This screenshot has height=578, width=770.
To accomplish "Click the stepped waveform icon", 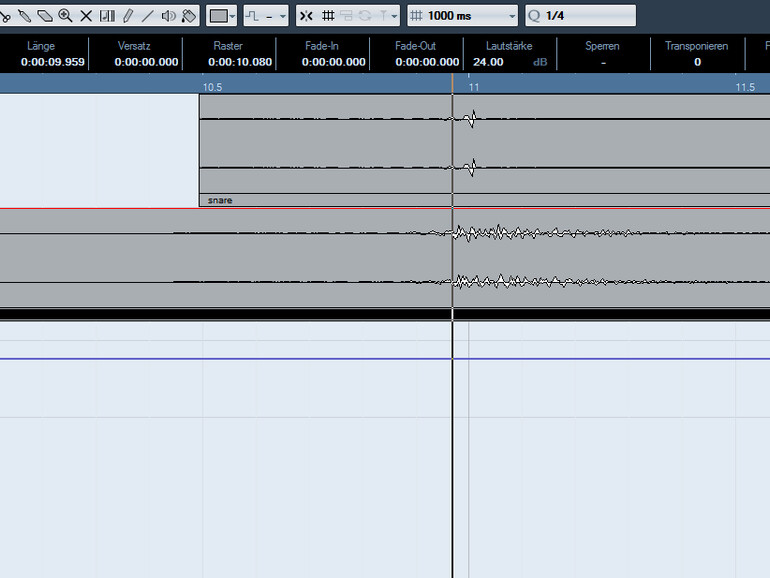I will [252, 16].
